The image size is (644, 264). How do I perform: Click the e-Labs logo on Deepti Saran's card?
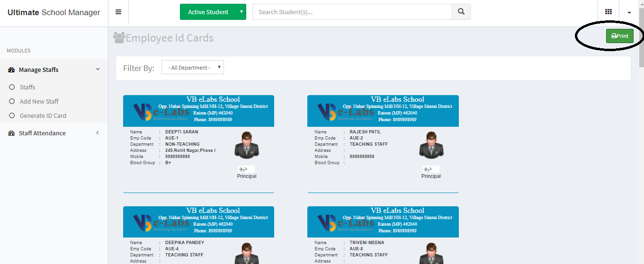tap(161, 112)
